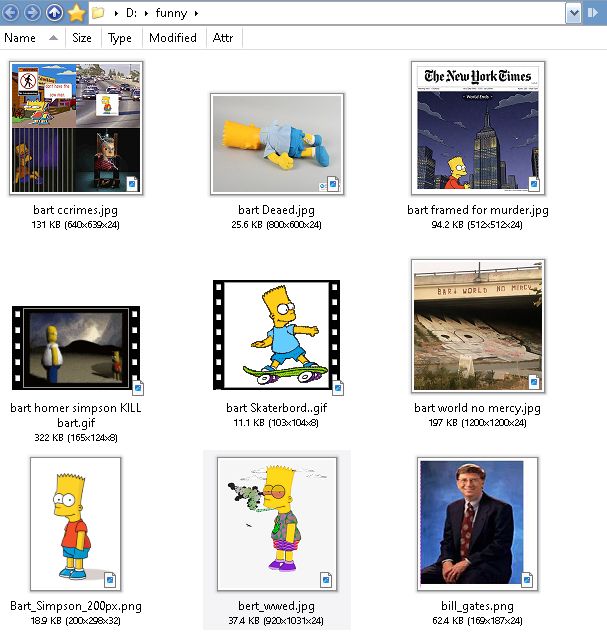The image size is (607, 636).
Task: Select the bart Deaed.jpg thumbnail
Action: [x=277, y=144]
